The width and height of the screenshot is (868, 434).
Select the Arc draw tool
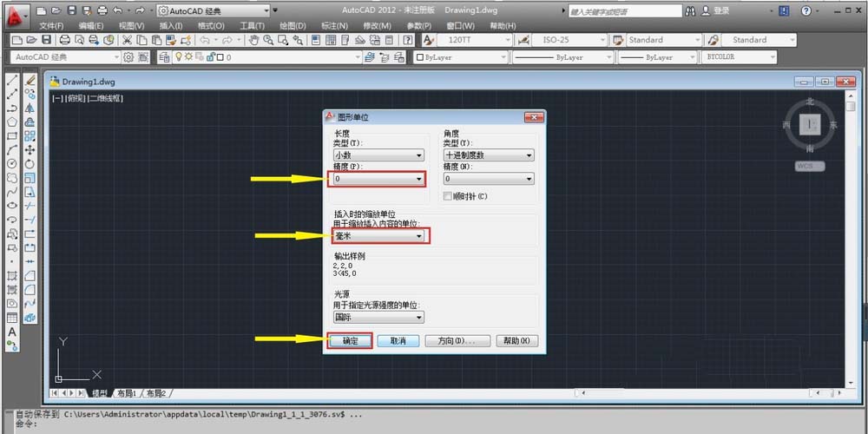click(x=11, y=149)
